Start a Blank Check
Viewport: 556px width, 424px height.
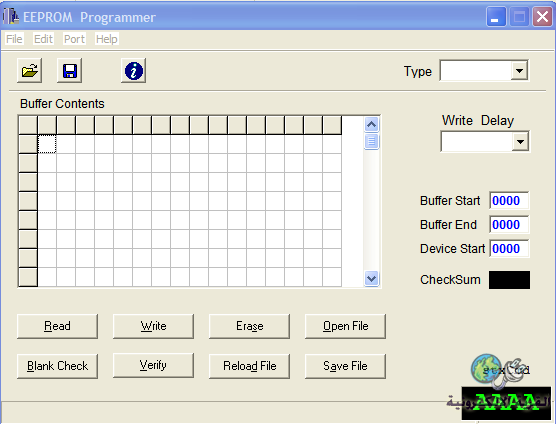point(57,366)
